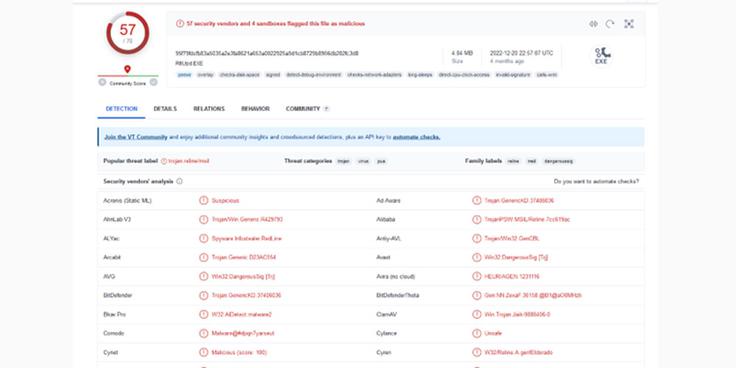Click the warning icon in the Comodo row
Screen dimensions: 736x368
203,333
